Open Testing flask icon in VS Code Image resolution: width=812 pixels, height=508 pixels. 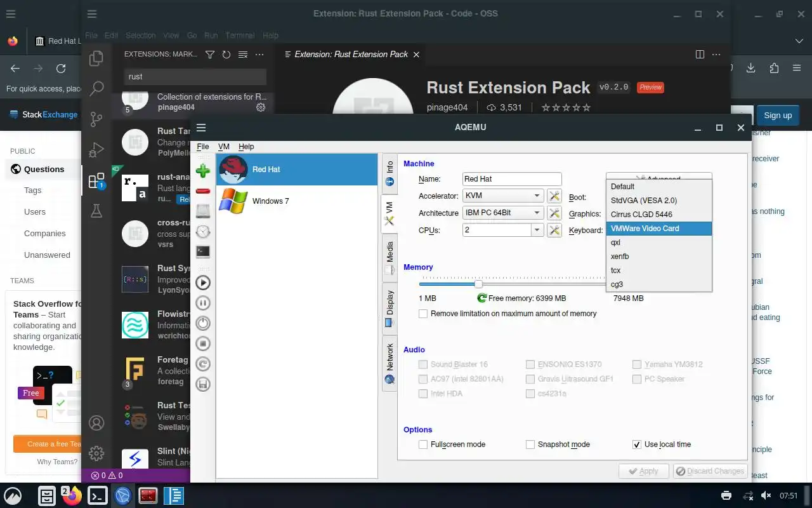point(96,211)
